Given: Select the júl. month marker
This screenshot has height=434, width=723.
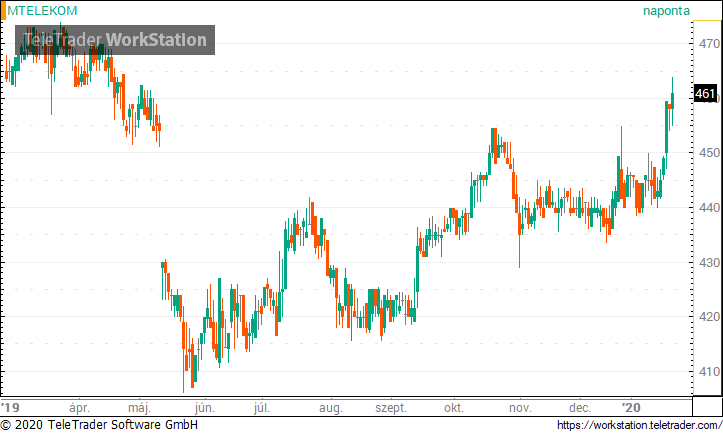Looking at the screenshot, I should (262, 408).
